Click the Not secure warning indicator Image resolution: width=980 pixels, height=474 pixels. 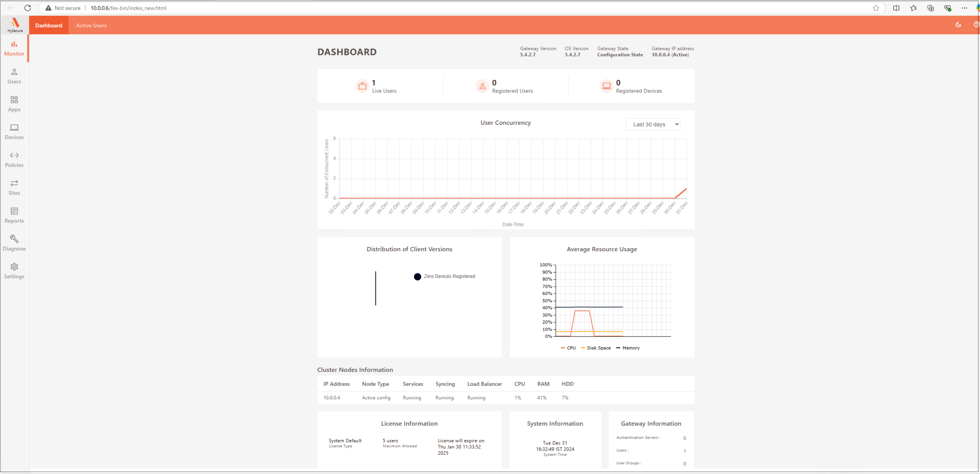(x=63, y=8)
